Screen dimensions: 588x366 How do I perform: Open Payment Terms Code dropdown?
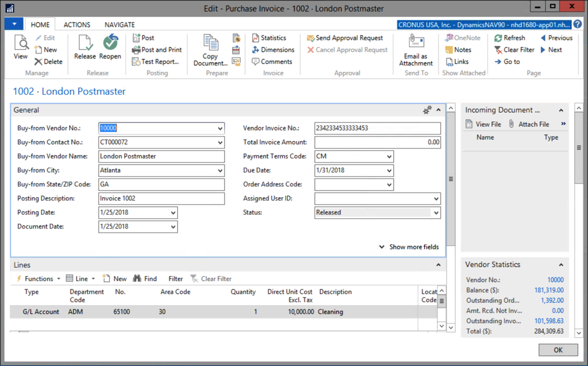(x=389, y=156)
